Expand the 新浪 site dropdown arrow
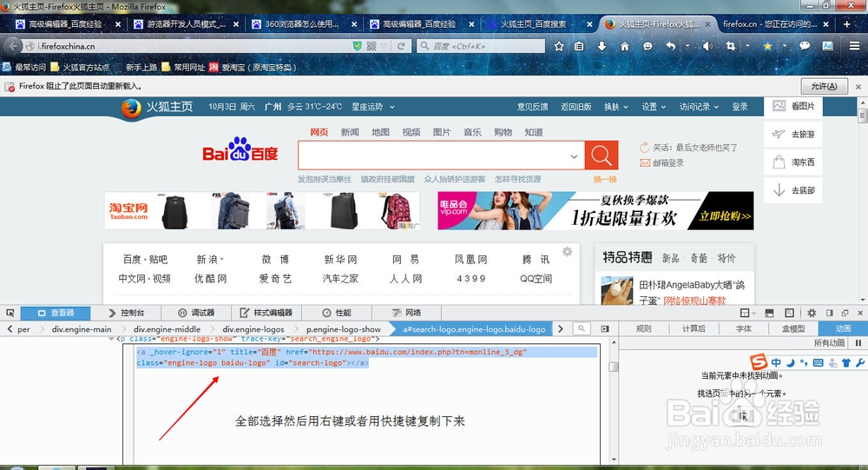This screenshot has width=868, height=470. (222, 259)
